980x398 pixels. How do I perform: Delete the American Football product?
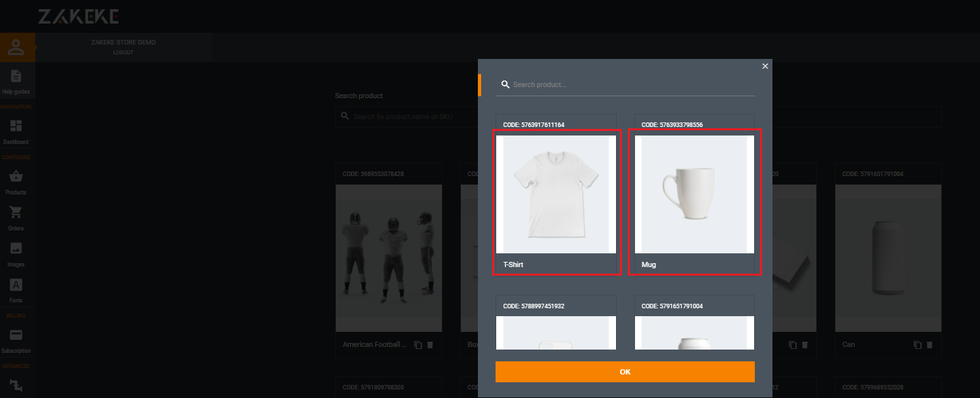[430, 345]
